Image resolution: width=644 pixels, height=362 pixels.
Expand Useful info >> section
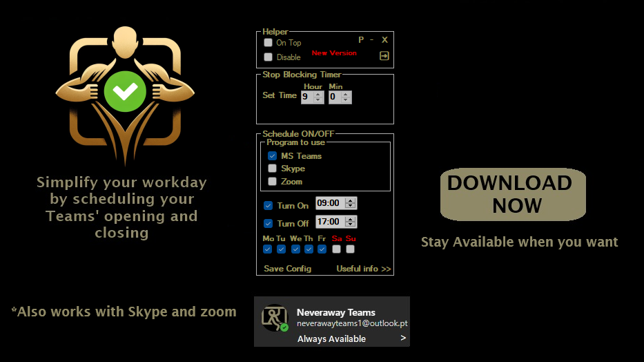click(x=364, y=269)
